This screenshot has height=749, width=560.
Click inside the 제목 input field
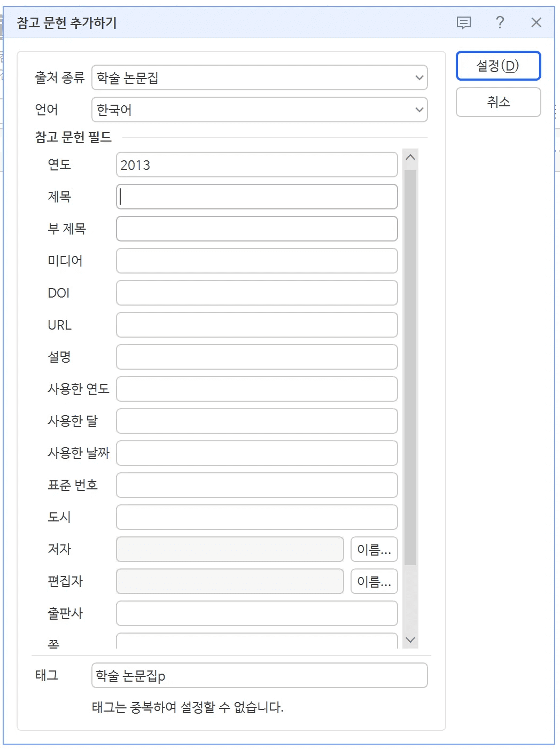[256, 197]
